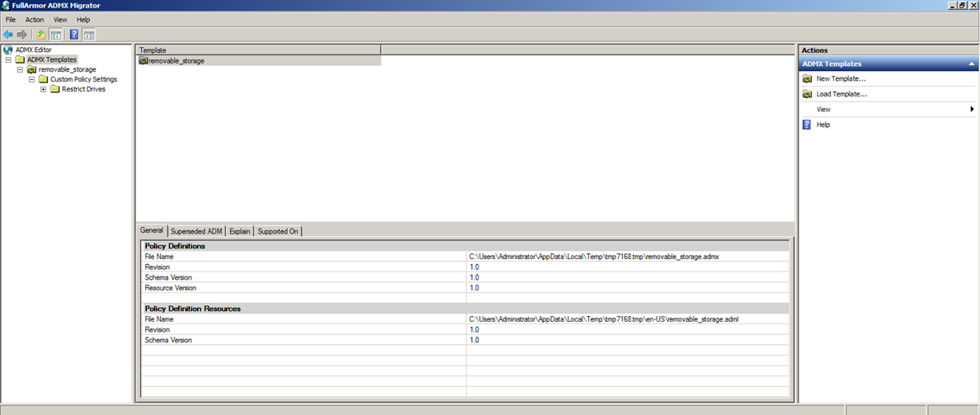
Task: Click the gray forward arrow toolbar icon
Action: (x=22, y=35)
